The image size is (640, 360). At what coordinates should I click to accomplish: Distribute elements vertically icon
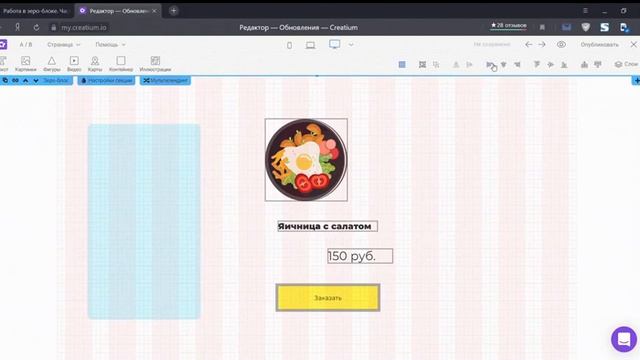pyautogui.click(x=598, y=64)
